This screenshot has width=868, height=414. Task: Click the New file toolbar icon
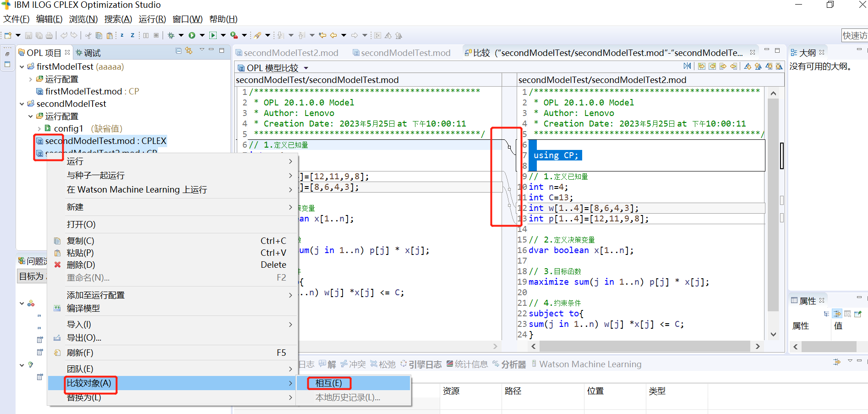point(8,35)
